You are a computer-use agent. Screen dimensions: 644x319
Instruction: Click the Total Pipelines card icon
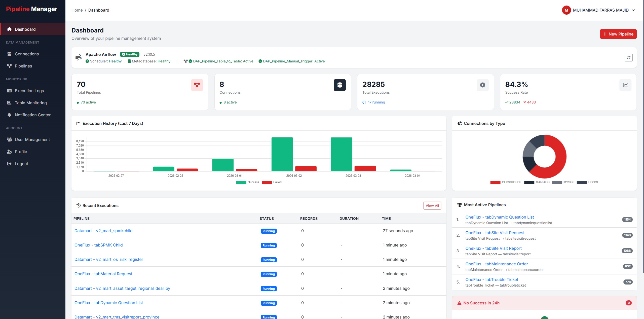(197, 85)
